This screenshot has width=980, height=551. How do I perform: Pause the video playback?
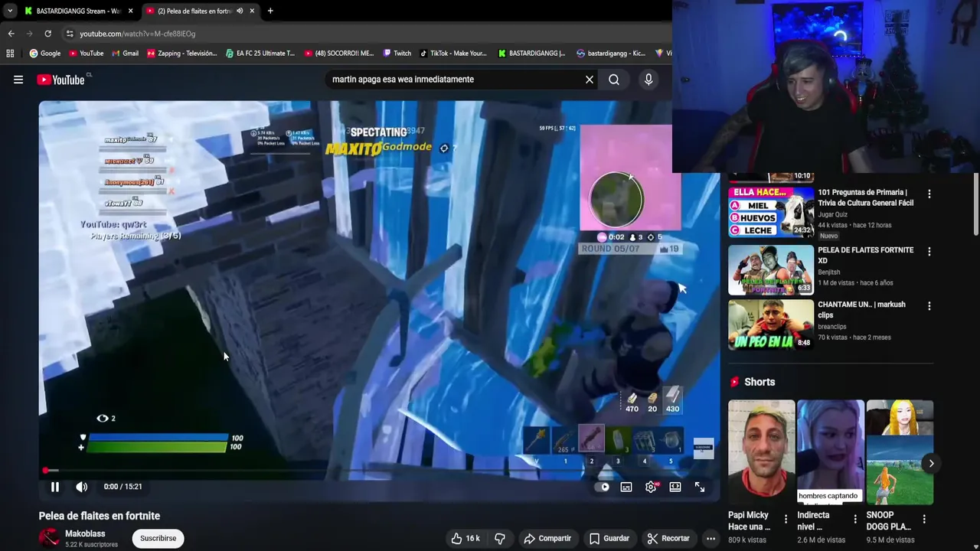coord(55,487)
